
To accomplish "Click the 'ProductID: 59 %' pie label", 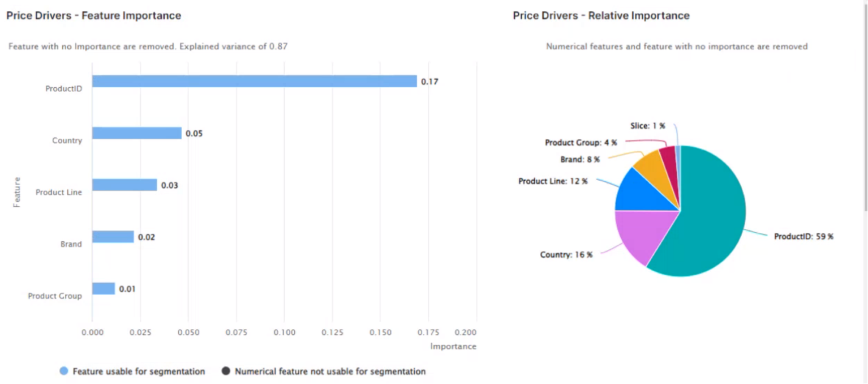I will tap(803, 237).
